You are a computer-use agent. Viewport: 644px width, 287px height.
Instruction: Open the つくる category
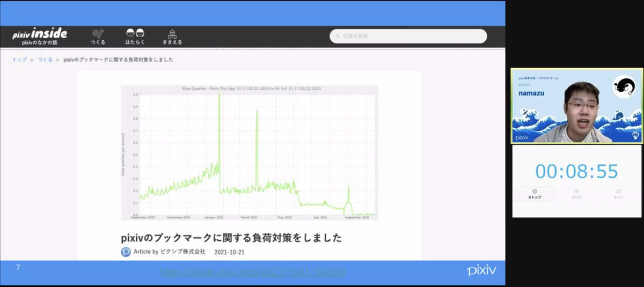click(x=98, y=36)
